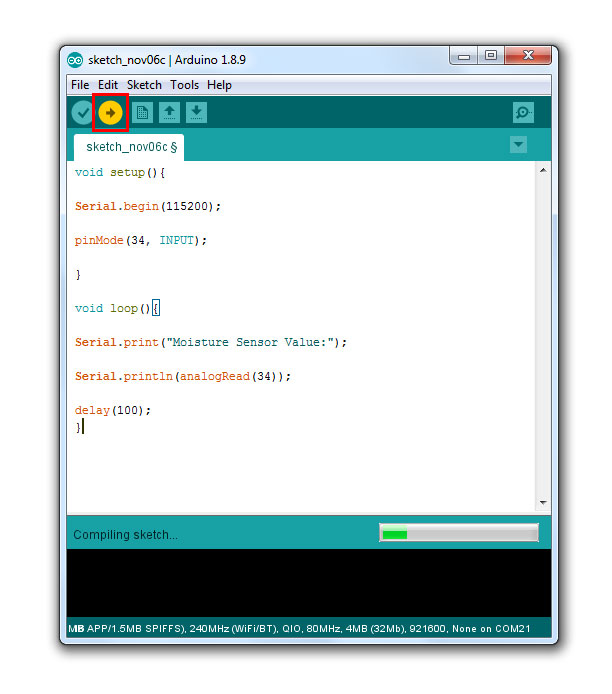This screenshot has width=612, height=694.
Task: Open the Help menu
Action: click(x=219, y=85)
